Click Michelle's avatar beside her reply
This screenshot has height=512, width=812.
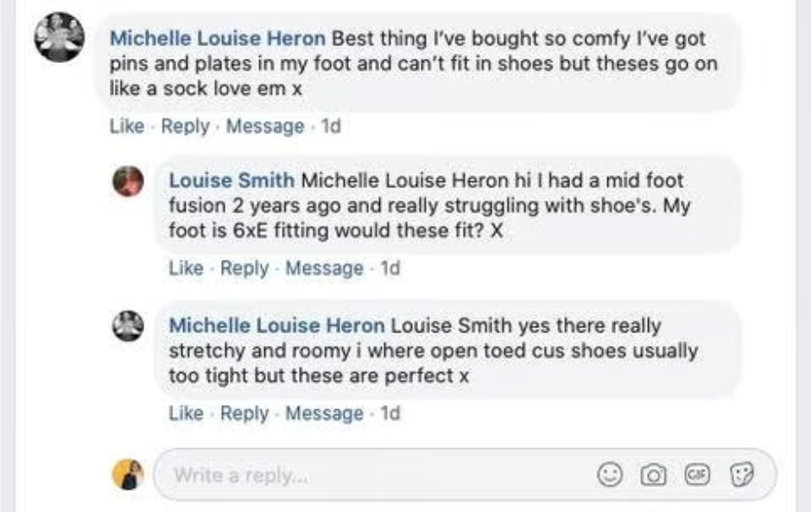point(129,326)
